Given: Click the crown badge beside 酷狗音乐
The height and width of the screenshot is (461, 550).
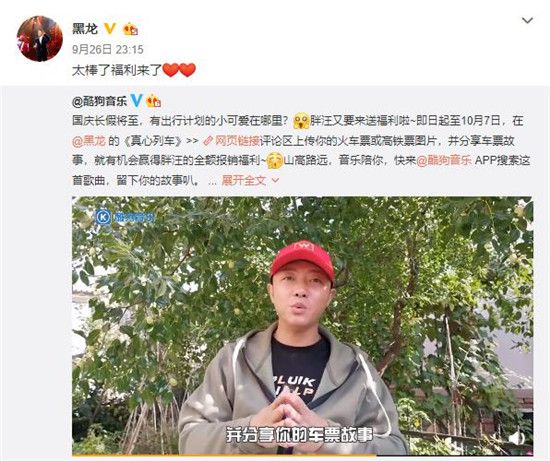Looking at the screenshot, I should tap(153, 101).
